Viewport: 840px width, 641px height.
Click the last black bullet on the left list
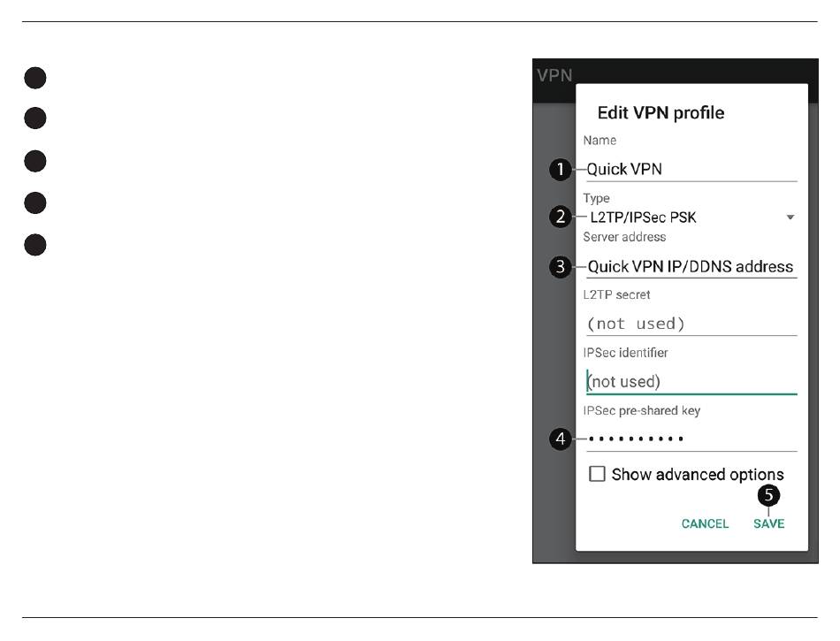click(35, 245)
